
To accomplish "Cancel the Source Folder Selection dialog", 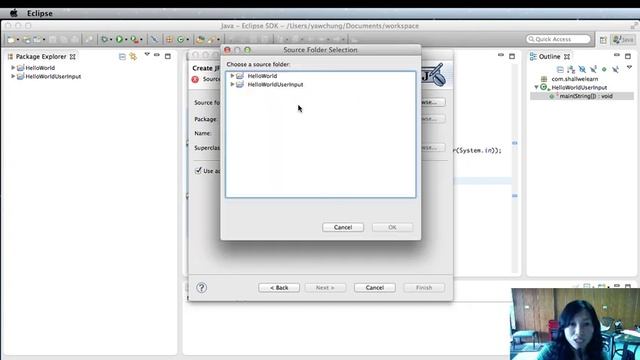I will (343, 227).
